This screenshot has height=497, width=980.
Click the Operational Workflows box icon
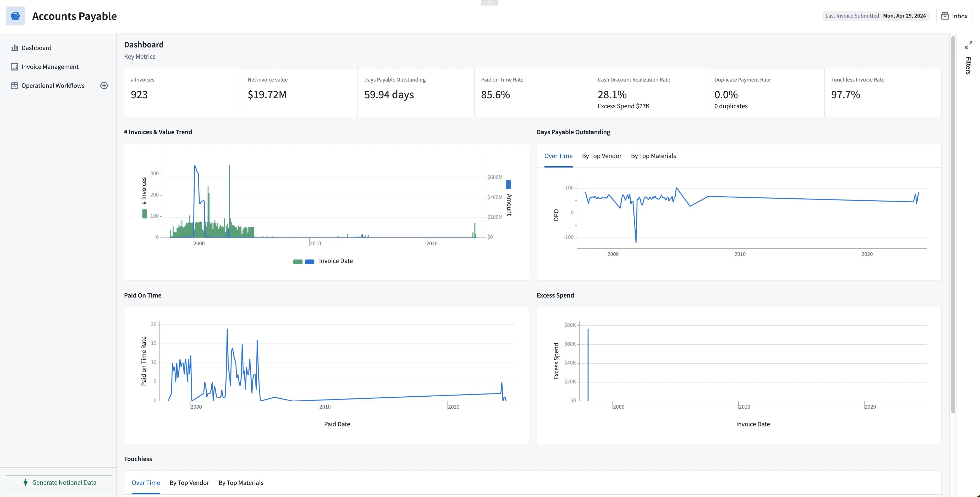point(14,86)
